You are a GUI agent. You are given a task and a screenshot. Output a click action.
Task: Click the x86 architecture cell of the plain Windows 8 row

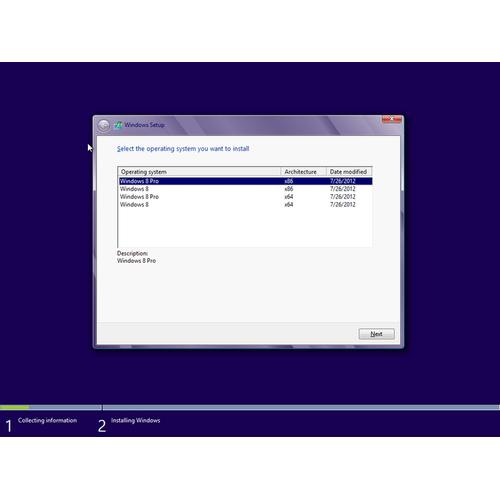pyautogui.click(x=289, y=189)
